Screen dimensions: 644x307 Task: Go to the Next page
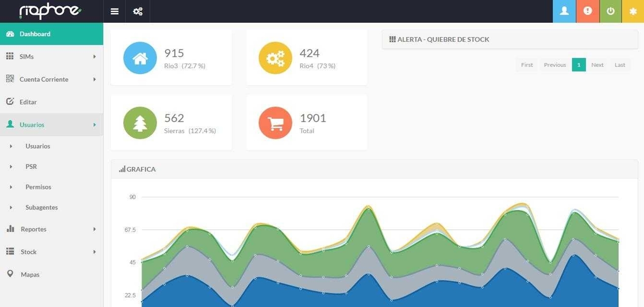click(597, 65)
